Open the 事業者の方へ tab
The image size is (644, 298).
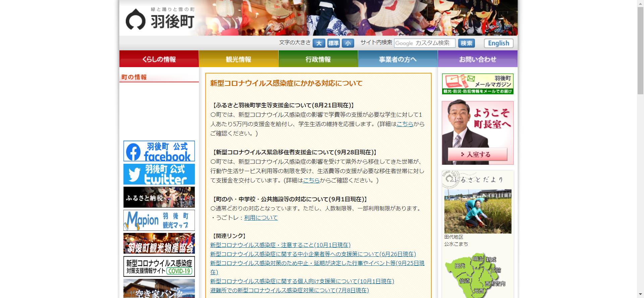pyautogui.click(x=398, y=59)
